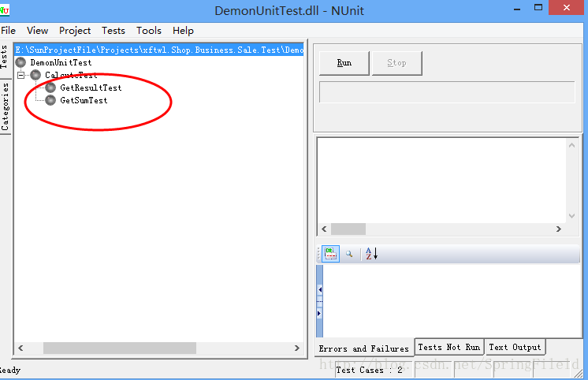588x380 pixels.
Task: Open the Tools menu
Action: coord(149,31)
